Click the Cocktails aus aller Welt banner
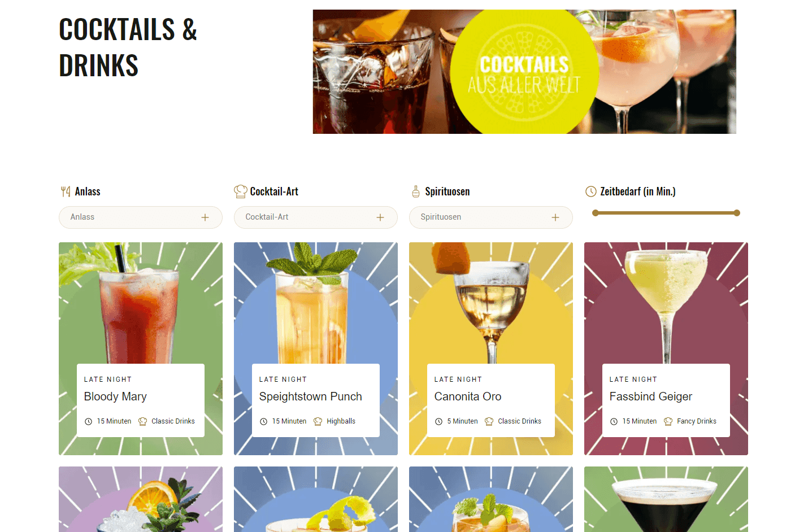The image size is (808, 532). click(x=524, y=72)
